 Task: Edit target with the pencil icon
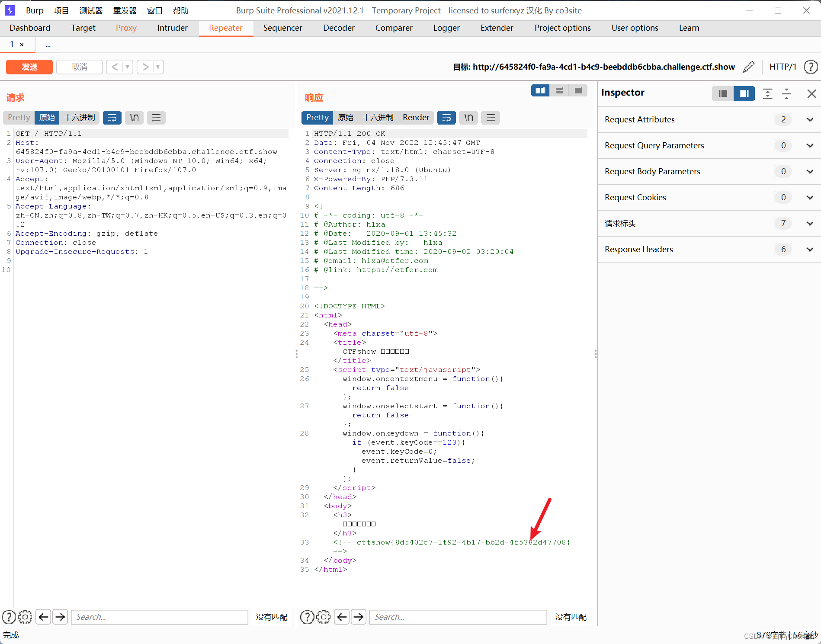[748, 67]
